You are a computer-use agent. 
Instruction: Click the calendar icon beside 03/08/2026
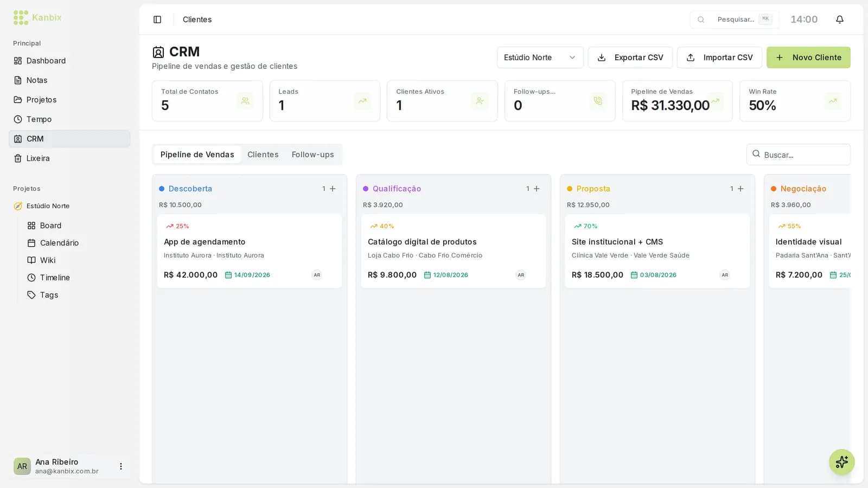click(634, 275)
